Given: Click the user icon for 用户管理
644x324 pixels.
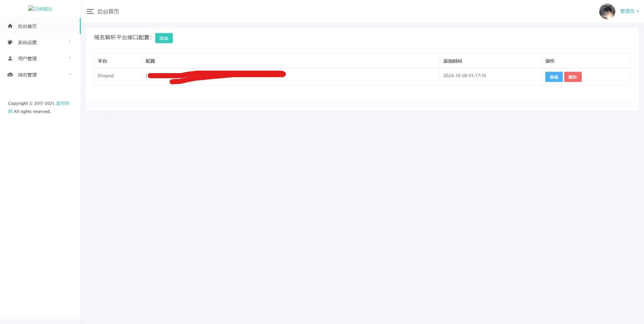Looking at the screenshot, I should [10, 58].
